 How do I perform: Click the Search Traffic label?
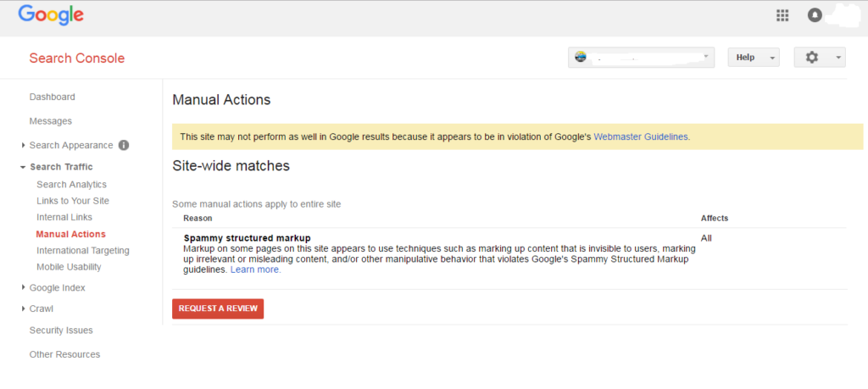(x=61, y=167)
